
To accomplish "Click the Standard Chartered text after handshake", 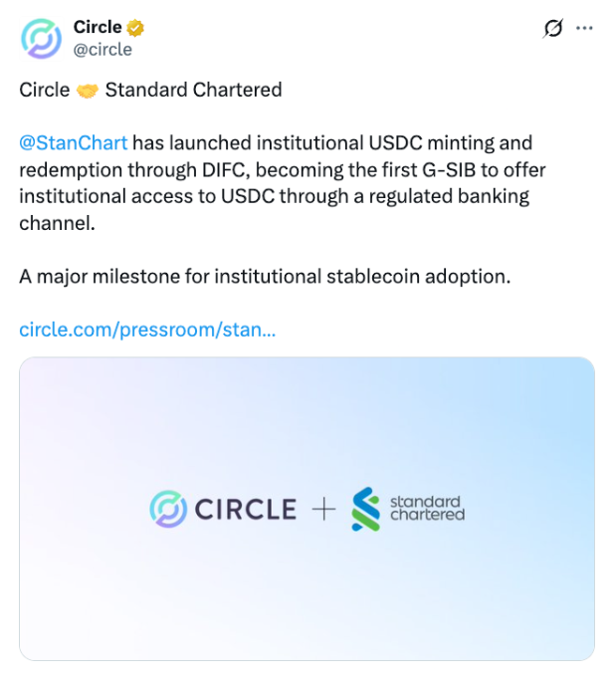I will [194, 90].
